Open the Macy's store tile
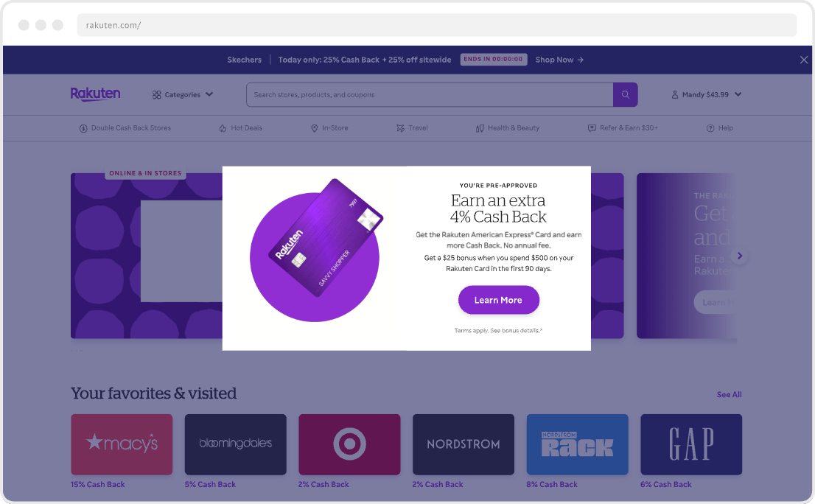815x504 pixels. pos(122,444)
